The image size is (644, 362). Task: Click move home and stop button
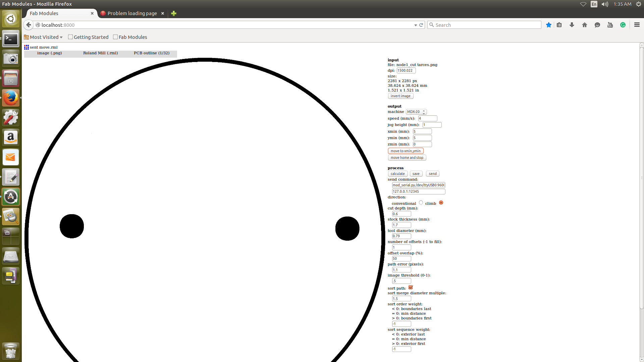pyautogui.click(x=407, y=157)
